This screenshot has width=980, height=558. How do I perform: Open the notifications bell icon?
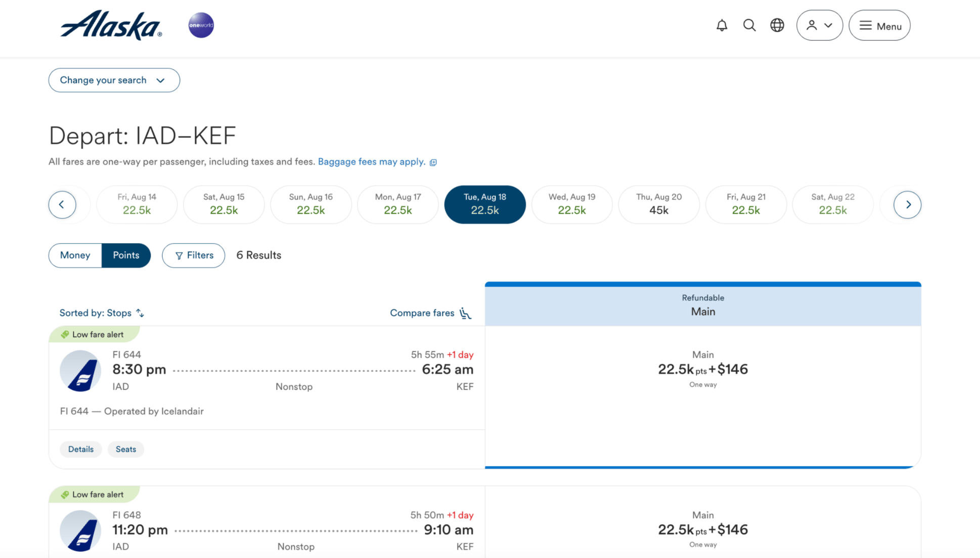tap(722, 25)
